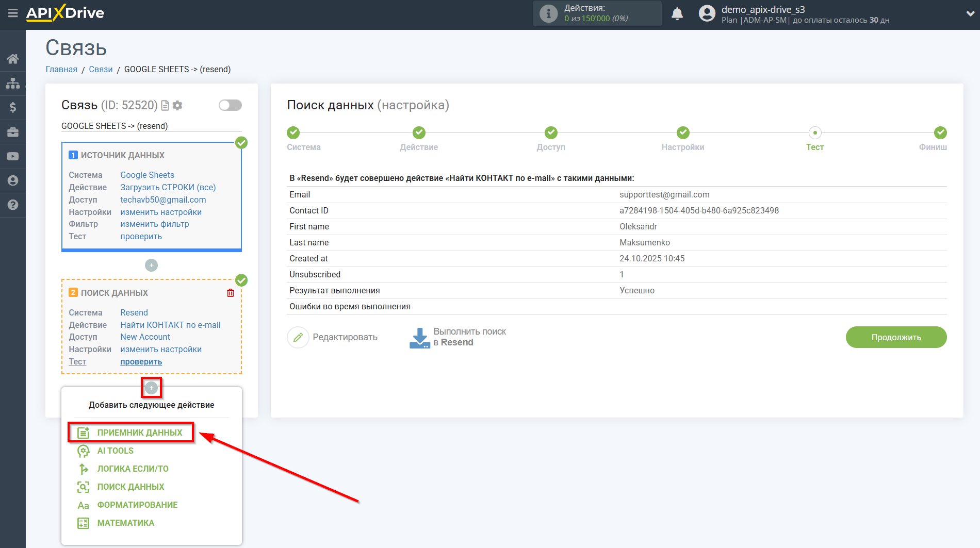980x548 pixels.
Task: Select AI TOOLS menu option
Action: [x=115, y=451]
